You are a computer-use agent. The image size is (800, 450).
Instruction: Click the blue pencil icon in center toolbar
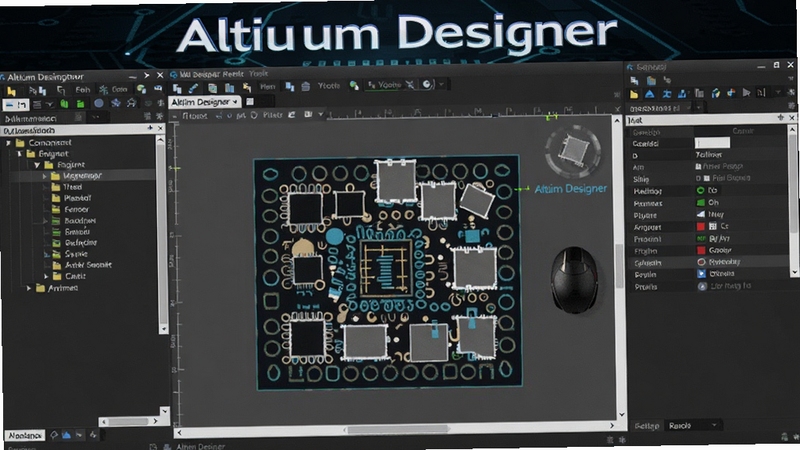coord(193,88)
